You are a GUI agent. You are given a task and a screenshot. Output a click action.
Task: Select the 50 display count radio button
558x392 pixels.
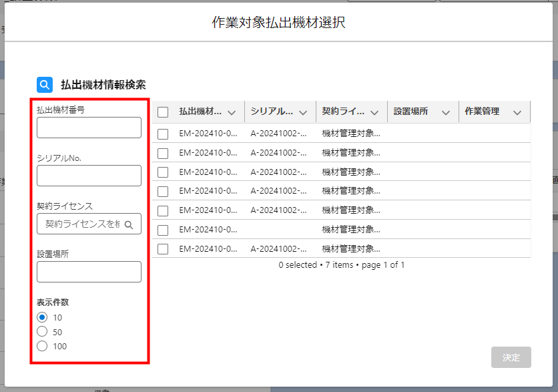42,332
